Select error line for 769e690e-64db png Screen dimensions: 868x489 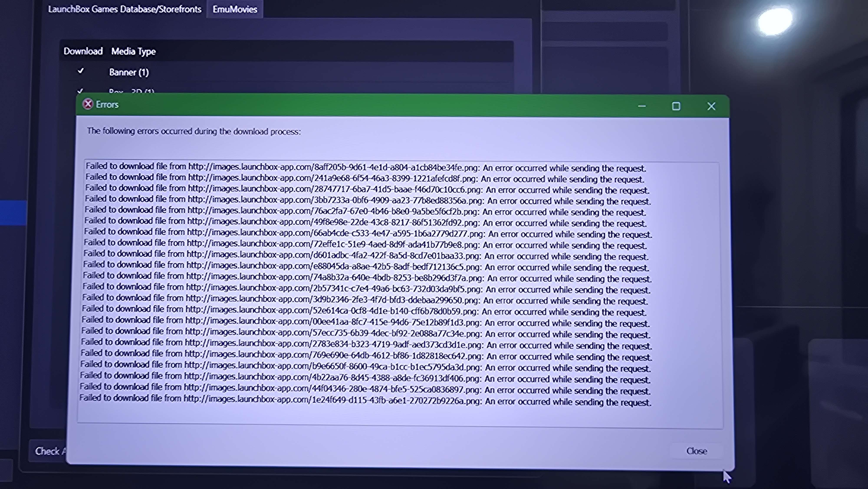coord(367,355)
